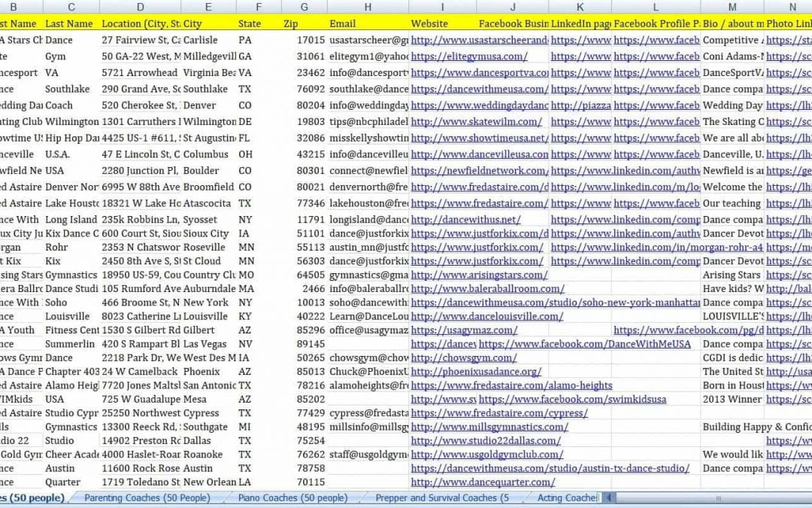Select the Syosset city cell
The image size is (812, 508).
click(209, 219)
